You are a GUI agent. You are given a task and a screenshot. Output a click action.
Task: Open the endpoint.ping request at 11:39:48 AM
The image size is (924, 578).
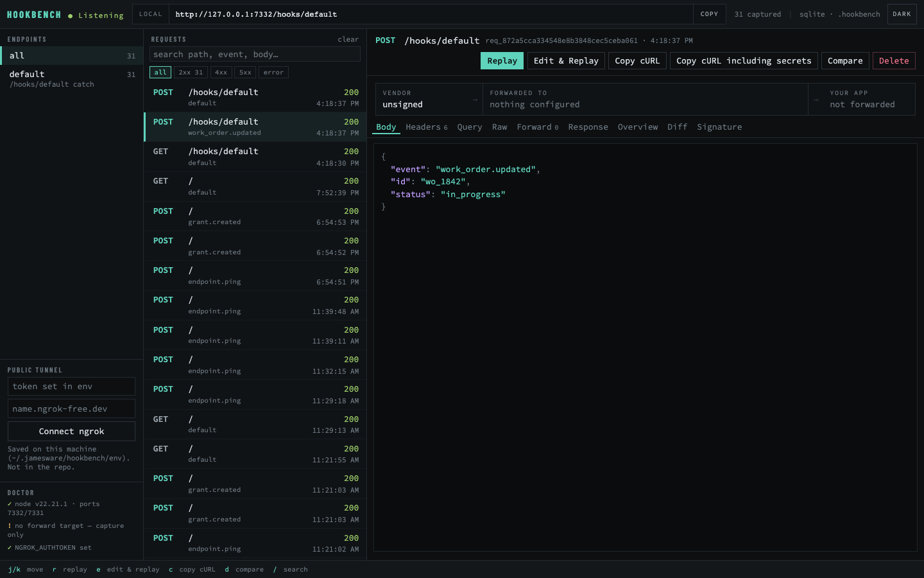[255, 305]
